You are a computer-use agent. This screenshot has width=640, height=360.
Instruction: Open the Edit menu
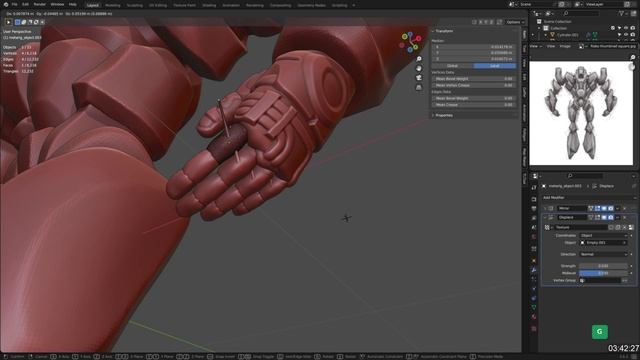coord(25,4)
